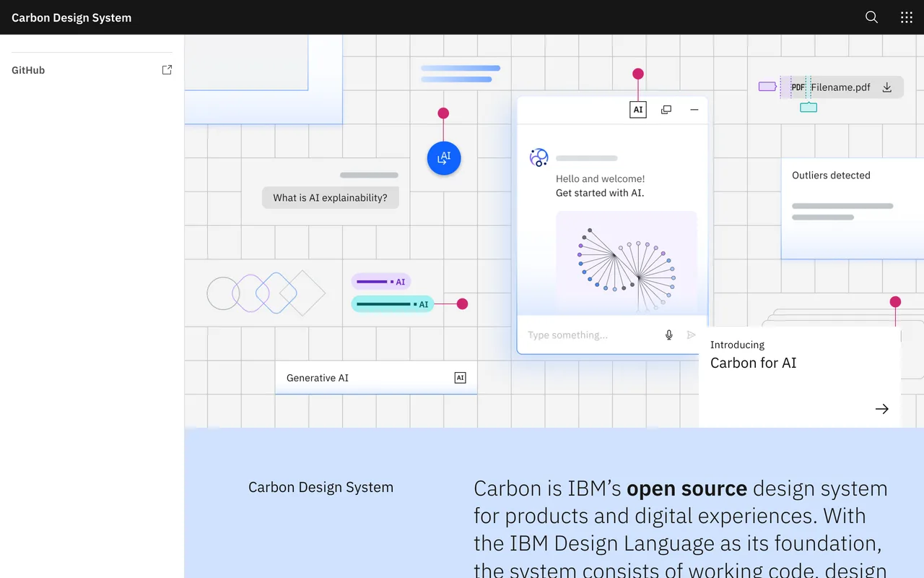Click the bold open source text

coord(687,488)
